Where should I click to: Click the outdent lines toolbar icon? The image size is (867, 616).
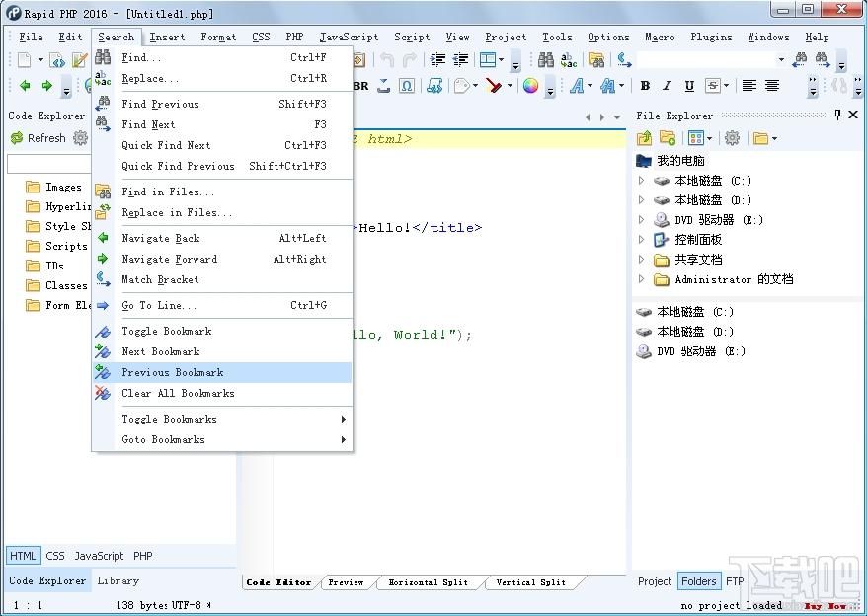click(460, 59)
